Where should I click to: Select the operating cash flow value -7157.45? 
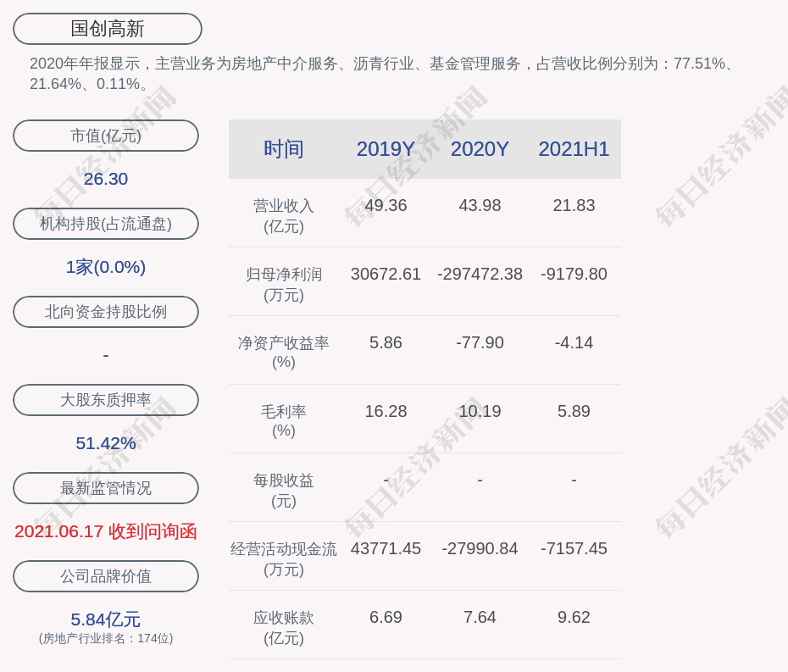pos(574,548)
